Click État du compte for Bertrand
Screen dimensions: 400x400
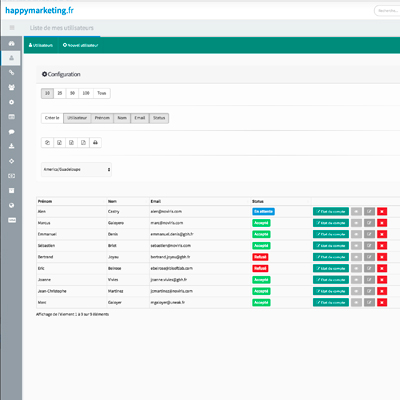click(331, 257)
